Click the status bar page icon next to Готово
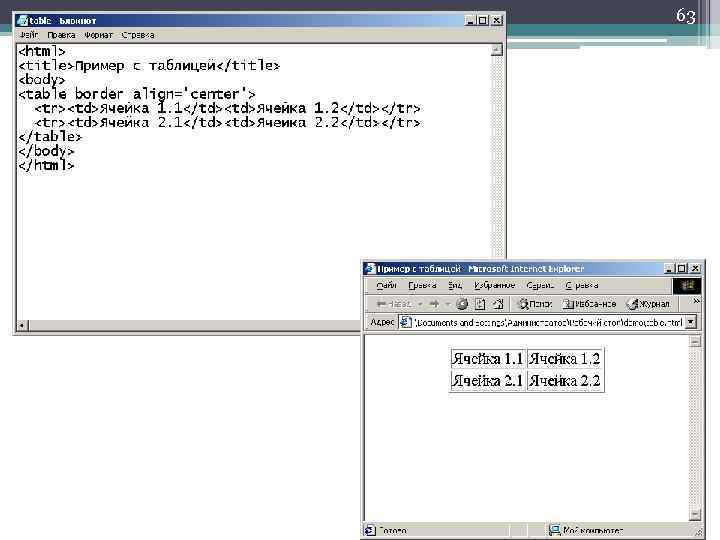The width and height of the screenshot is (720, 540). coord(370,530)
